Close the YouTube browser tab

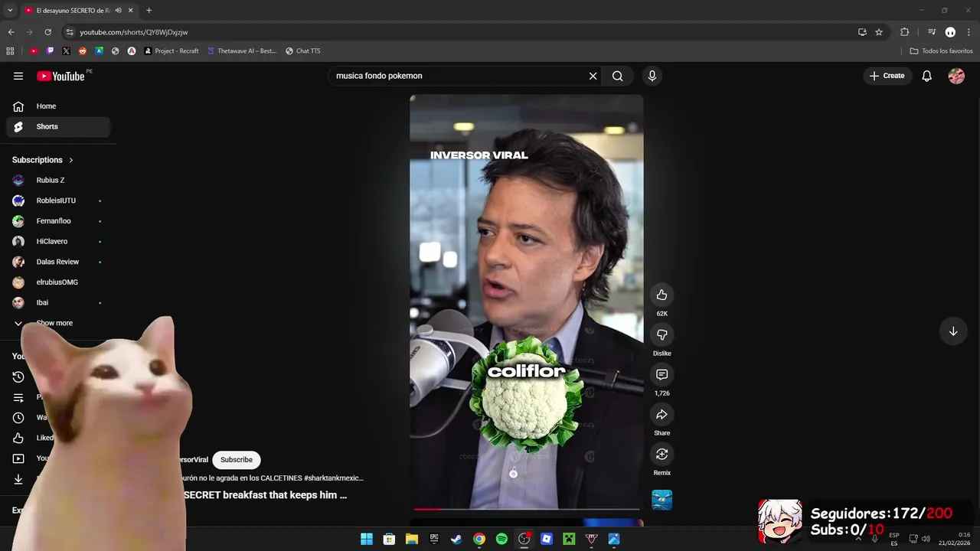pyautogui.click(x=131, y=11)
